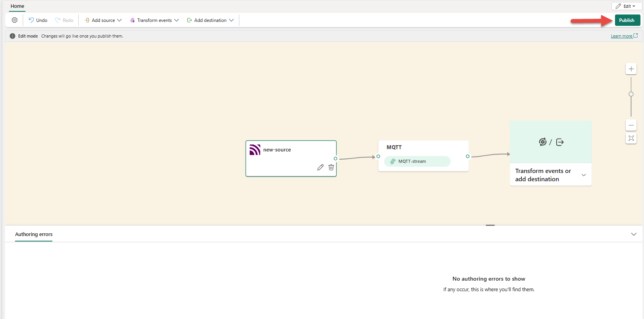Open the Add destination dropdown
Screen dimensions: 644x319
tap(210, 20)
